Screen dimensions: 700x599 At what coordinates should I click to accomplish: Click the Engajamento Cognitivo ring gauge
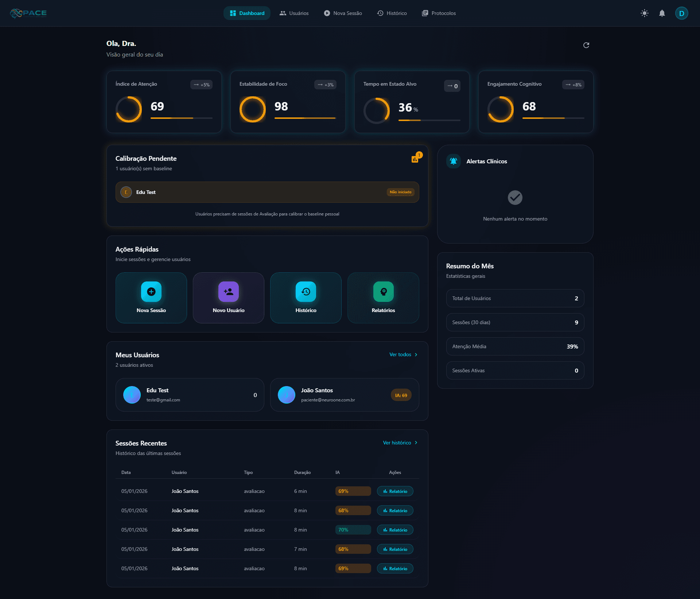501,109
